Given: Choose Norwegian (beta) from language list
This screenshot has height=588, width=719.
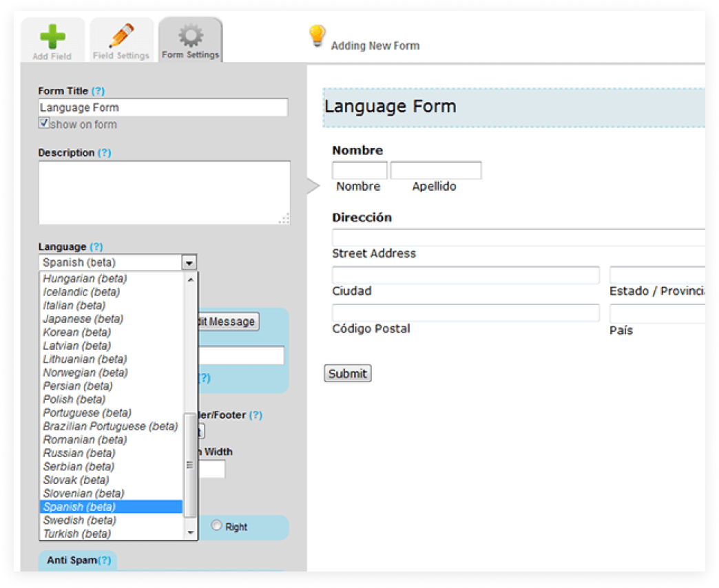Looking at the screenshot, I should pyautogui.click(x=85, y=372).
